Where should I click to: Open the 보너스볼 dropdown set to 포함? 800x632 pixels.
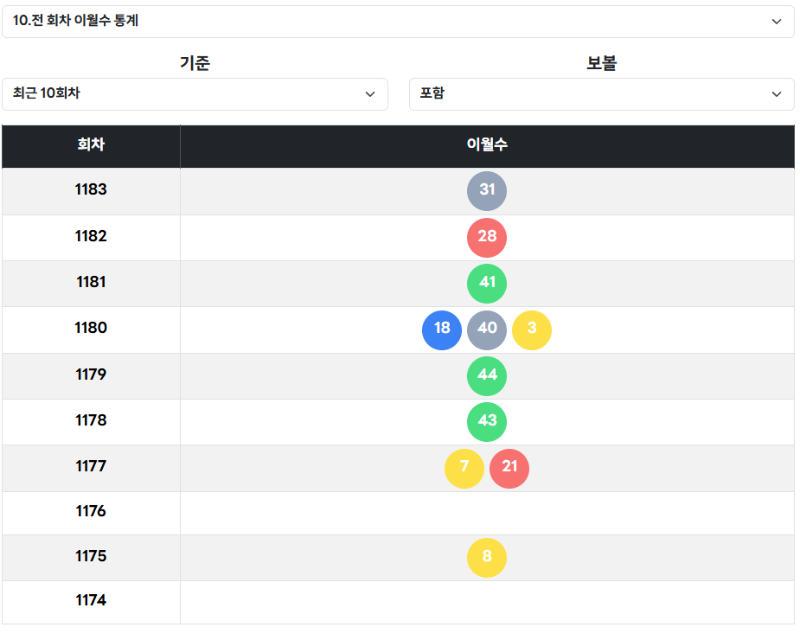tap(601, 94)
